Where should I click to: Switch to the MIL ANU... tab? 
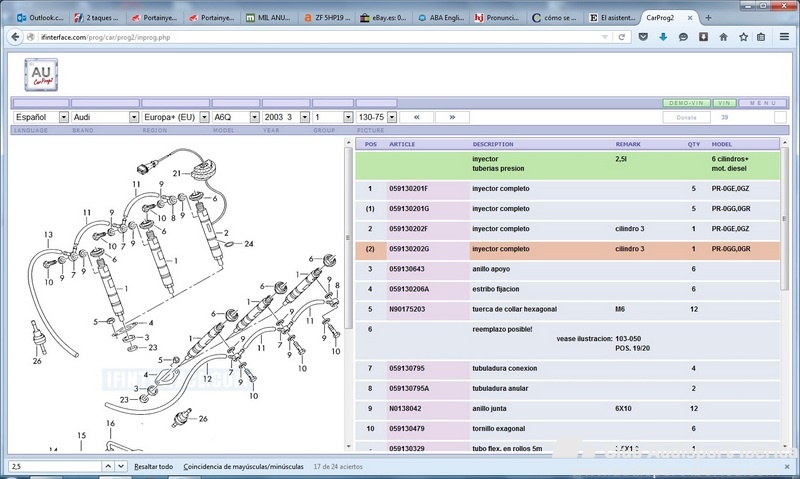point(268,17)
